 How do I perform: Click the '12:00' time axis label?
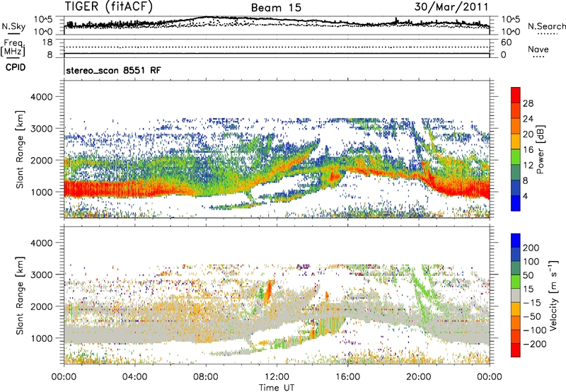(277, 377)
